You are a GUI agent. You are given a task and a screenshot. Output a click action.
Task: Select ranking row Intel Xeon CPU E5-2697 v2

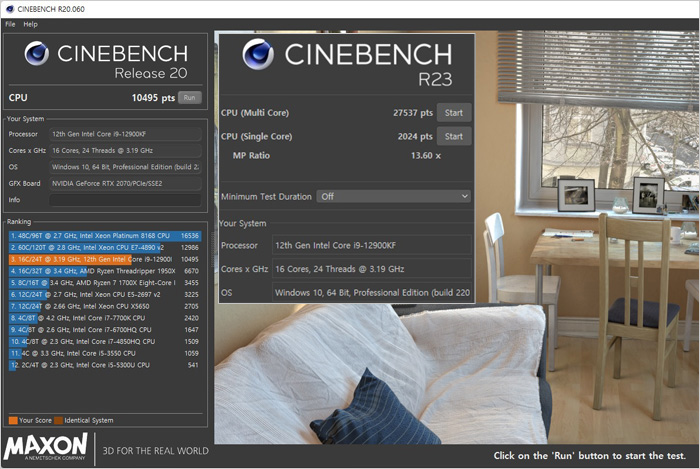[104, 295]
